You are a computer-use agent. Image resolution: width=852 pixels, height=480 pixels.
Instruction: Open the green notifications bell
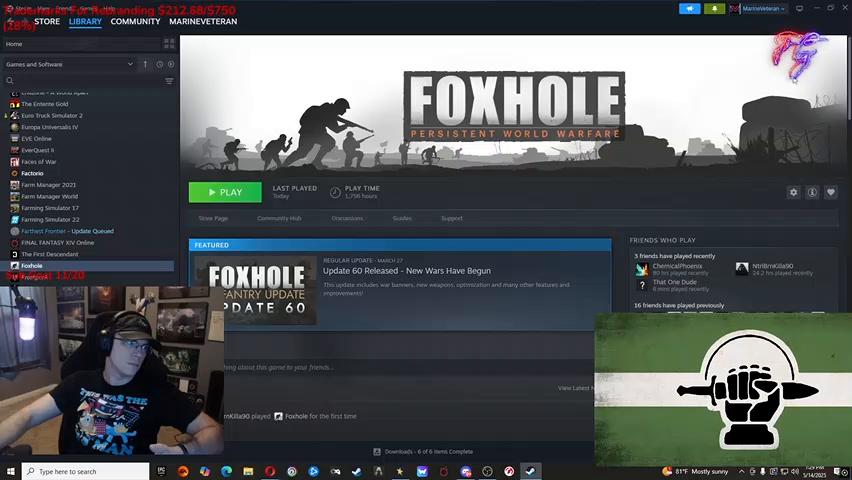pyautogui.click(x=715, y=9)
